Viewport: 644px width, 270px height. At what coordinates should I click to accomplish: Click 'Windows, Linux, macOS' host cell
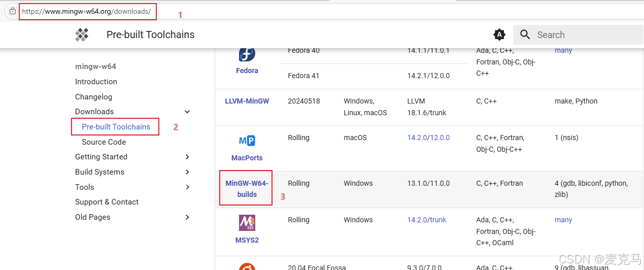tap(365, 107)
